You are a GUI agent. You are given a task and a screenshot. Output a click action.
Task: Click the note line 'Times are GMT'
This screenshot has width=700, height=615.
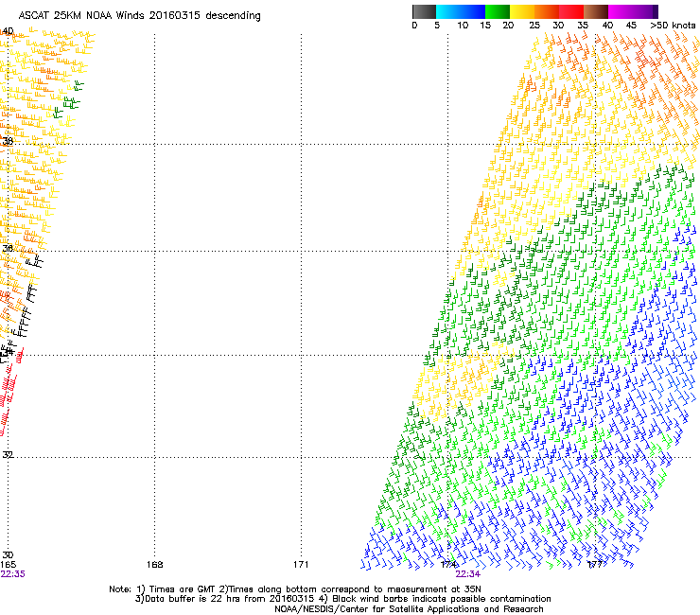(x=183, y=589)
